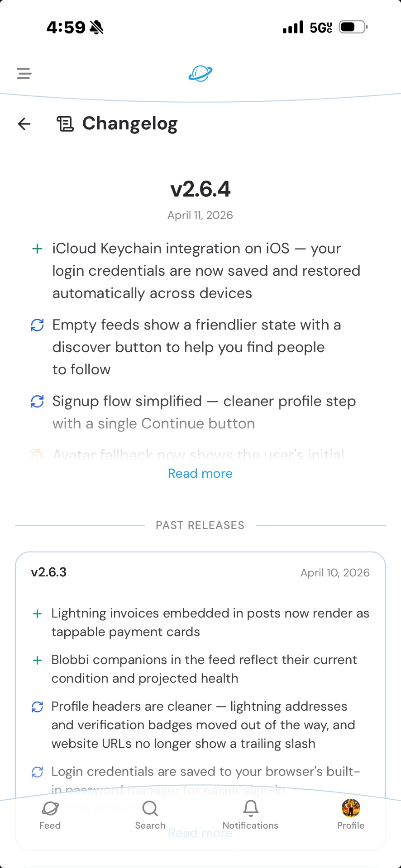
Task: Tap the Changelog scroll icon
Action: coord(65,123)
